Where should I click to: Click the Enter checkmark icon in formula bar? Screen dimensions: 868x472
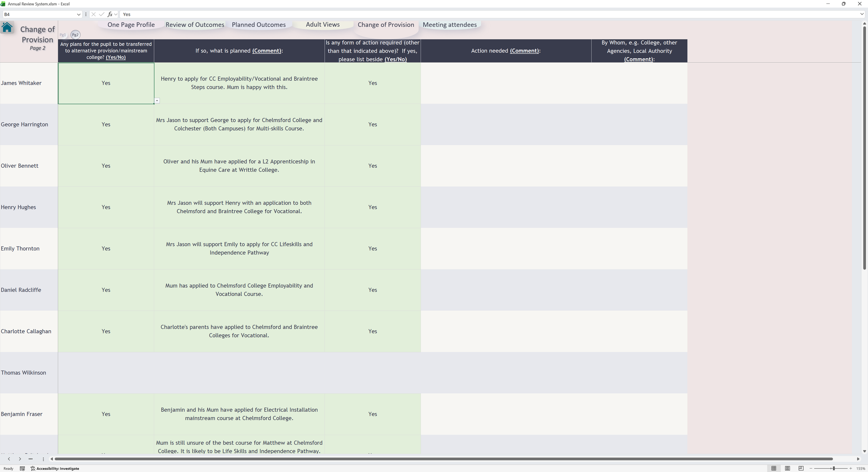click(x=101, y=14)
